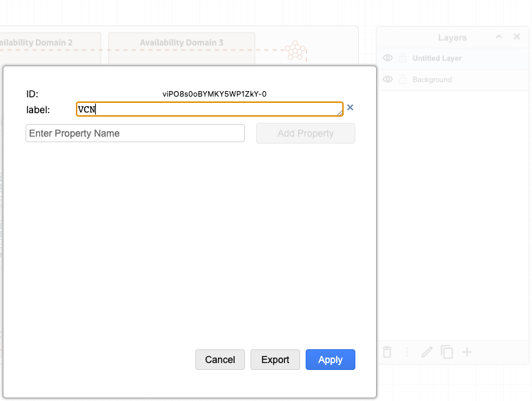Apply the label changes
Screen dimensions: 532x401
click(x=331, y=360)
